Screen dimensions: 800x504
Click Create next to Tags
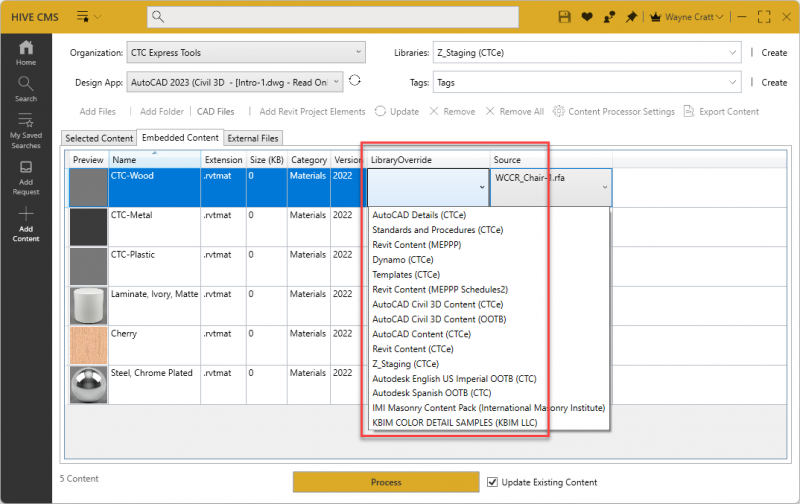[x=774, y=82]
